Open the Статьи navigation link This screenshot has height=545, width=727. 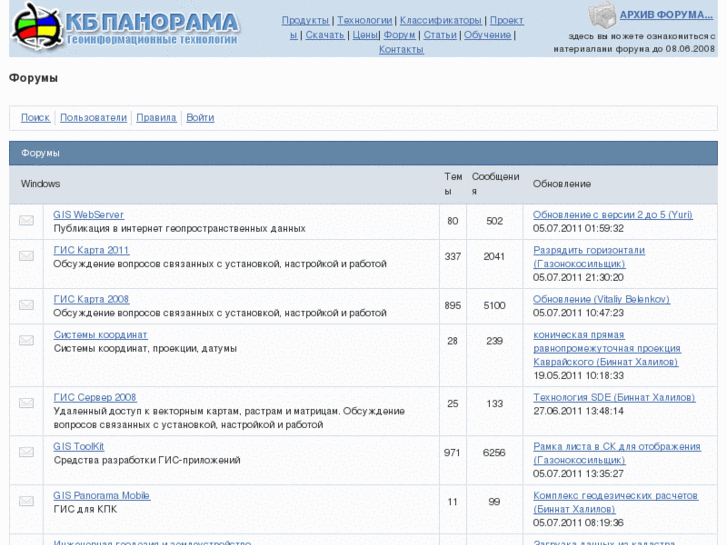click(x=440, y=35)
